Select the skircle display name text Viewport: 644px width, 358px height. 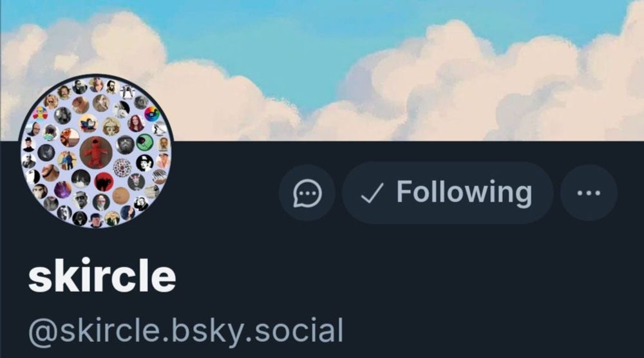(x=102, y=276)
